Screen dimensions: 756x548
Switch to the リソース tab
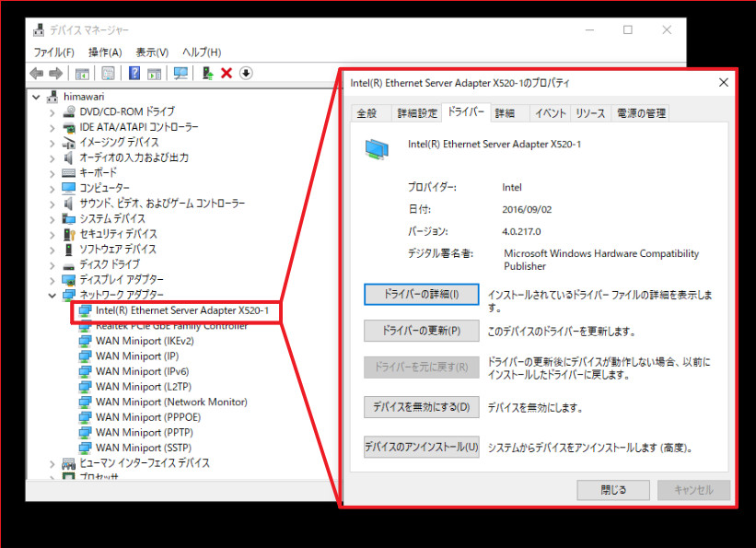[x=590, y=113]
